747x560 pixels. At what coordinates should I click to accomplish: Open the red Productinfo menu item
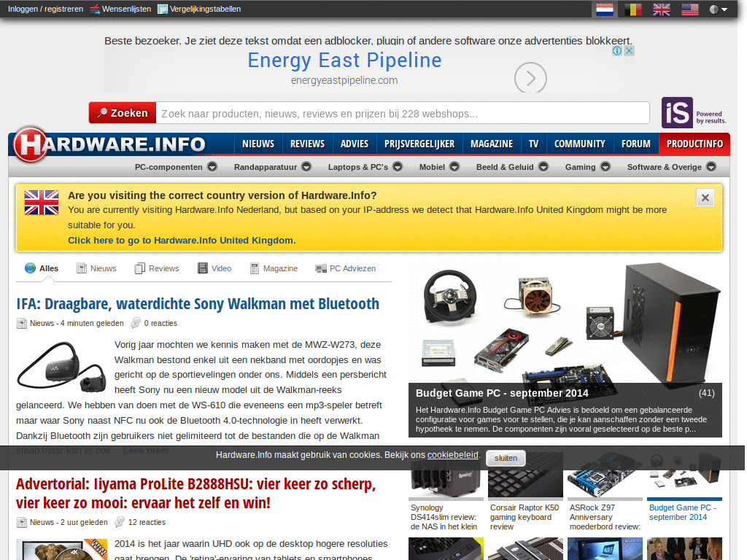694,144
